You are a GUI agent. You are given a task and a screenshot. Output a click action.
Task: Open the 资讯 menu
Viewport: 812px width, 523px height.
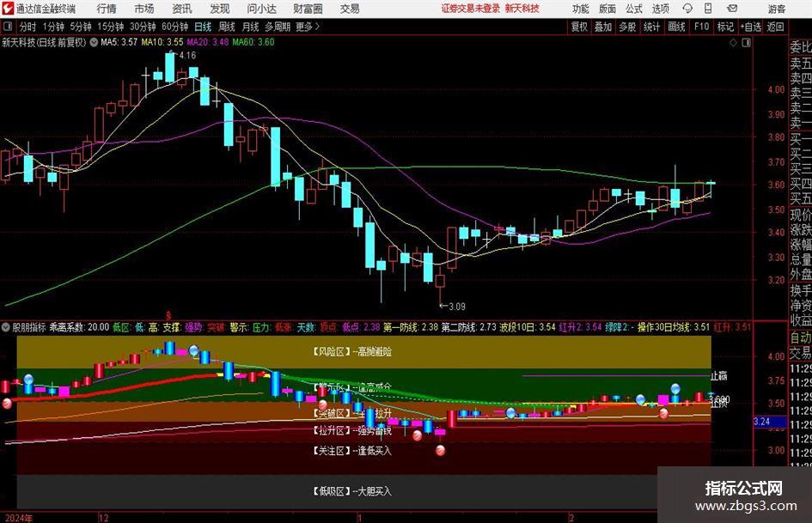[182, 9]
